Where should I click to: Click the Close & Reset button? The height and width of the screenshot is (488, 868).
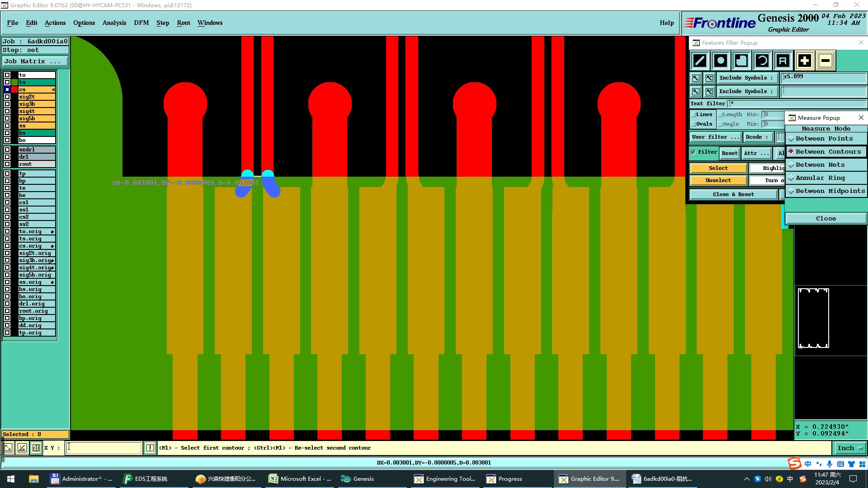tap(733, 195)
